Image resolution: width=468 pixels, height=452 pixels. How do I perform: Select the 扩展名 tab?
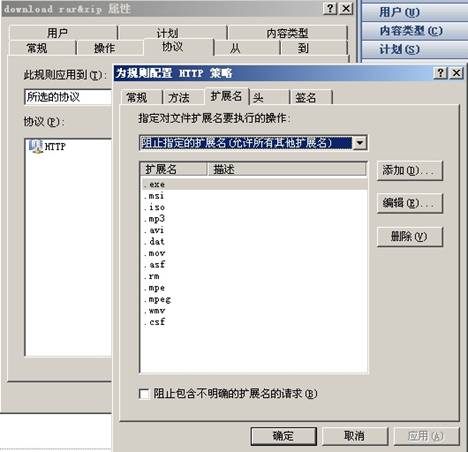(226, 96)
